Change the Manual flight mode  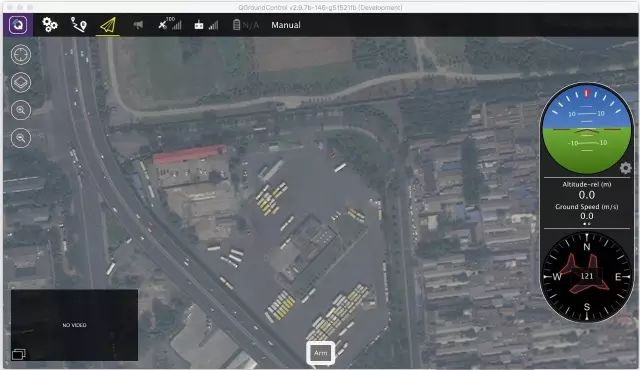click(286, 25)
